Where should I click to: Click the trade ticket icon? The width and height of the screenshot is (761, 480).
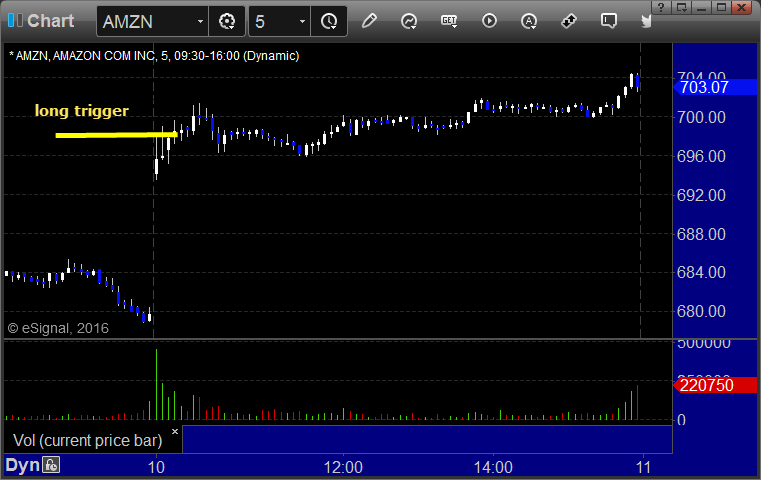tap(569, 21)
